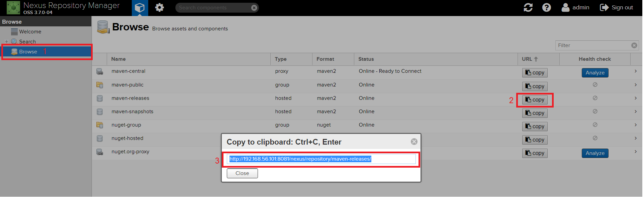Click the nuget-group folder icon
Image resolution: width=644 pixels, height=197 pixels.
(x=100, y=125)
